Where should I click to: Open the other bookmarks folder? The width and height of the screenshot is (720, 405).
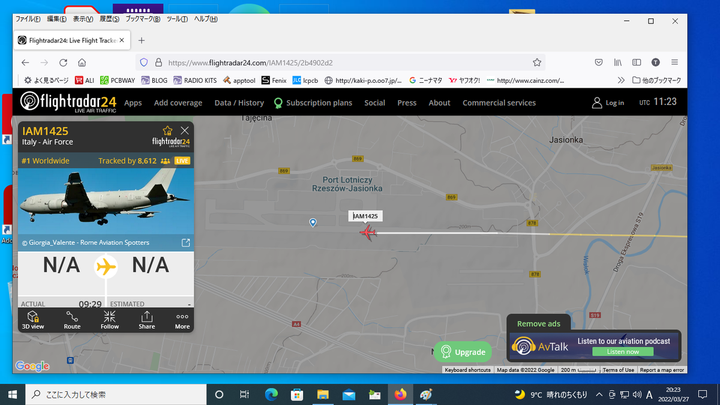point(657,80)
